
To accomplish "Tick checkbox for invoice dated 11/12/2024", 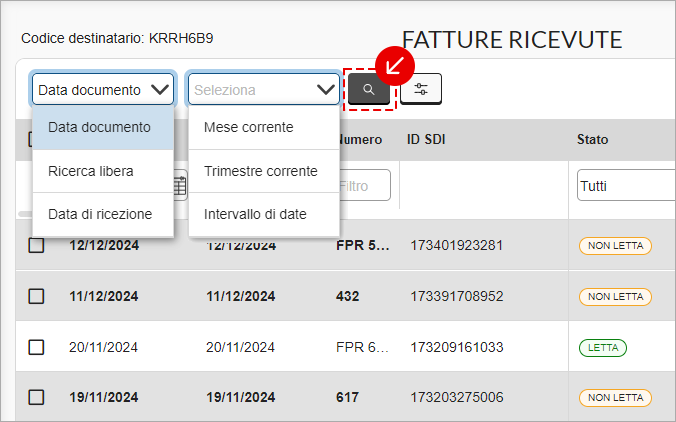I will [x=36, y=296].
